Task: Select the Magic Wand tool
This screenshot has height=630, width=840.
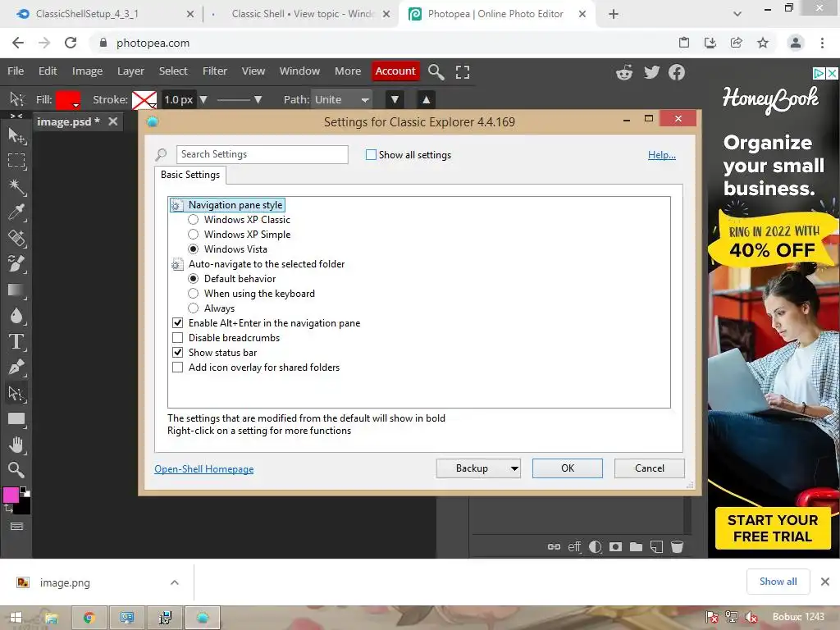Action: click(16, 186)
